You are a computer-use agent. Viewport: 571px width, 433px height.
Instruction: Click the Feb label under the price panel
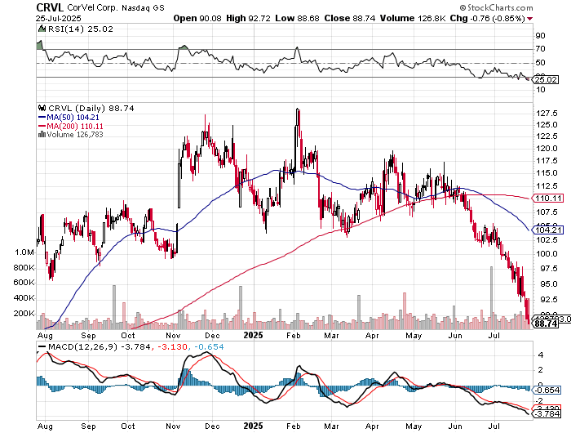(293, 335)
